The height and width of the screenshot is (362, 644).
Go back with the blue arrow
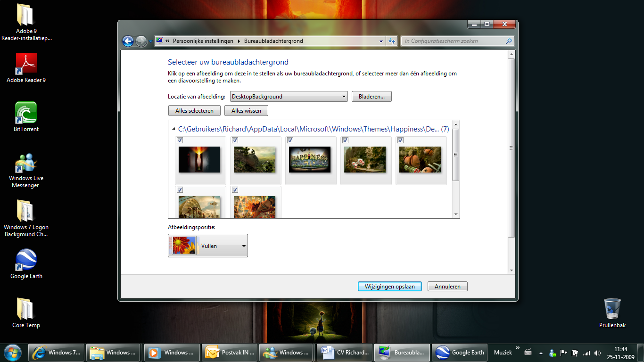coord(128,41)
